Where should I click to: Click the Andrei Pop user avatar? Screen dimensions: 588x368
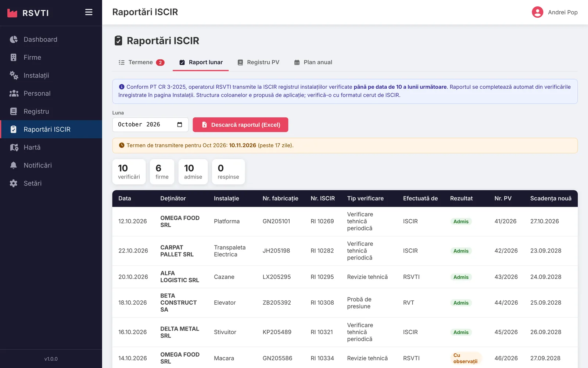pos(537,12)
